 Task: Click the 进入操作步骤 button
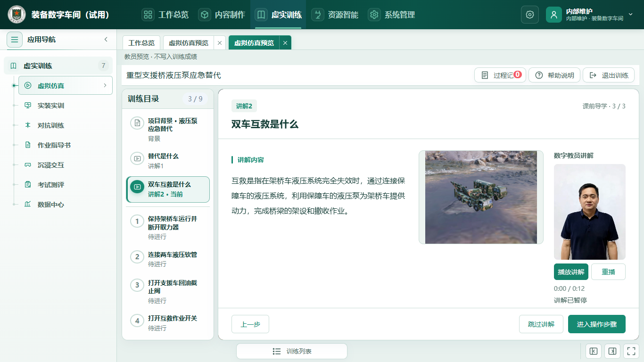(597, 324)
